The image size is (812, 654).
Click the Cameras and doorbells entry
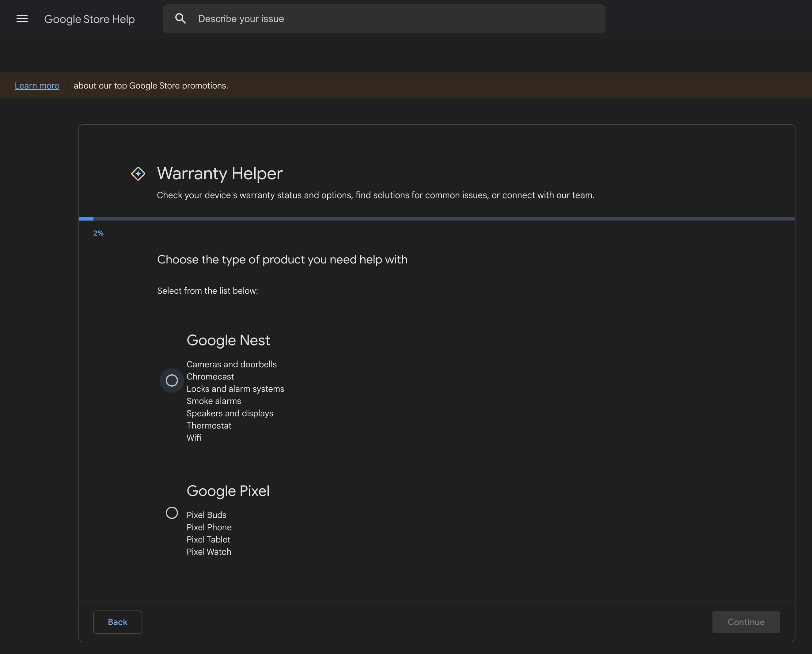231,364
